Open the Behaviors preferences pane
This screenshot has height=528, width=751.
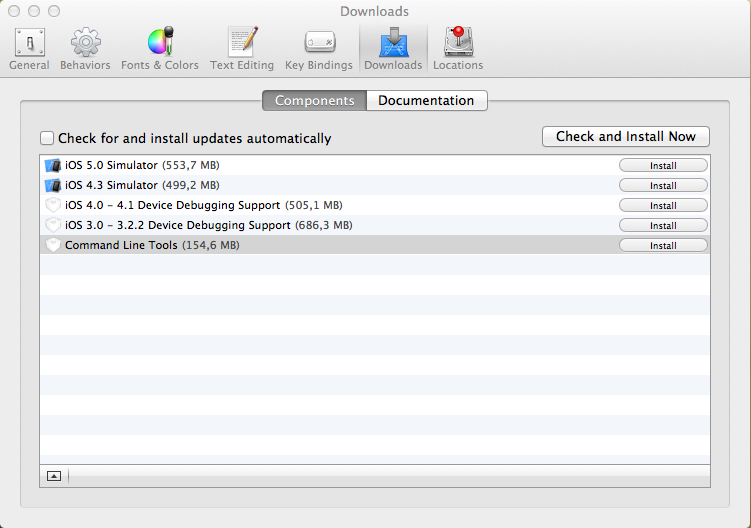(85, 48)
